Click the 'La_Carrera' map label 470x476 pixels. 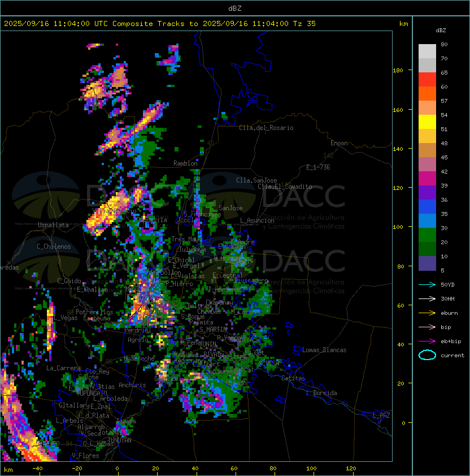63,368
